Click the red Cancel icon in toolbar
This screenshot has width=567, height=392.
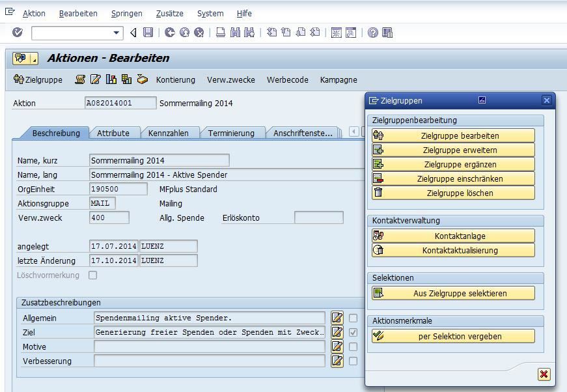coord(199,33)
